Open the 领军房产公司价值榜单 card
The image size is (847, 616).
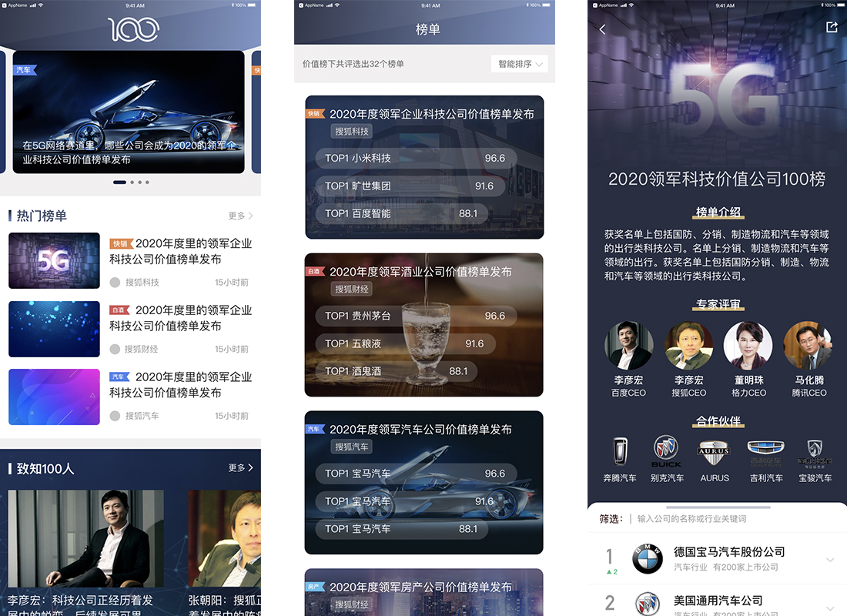(424, 592)
